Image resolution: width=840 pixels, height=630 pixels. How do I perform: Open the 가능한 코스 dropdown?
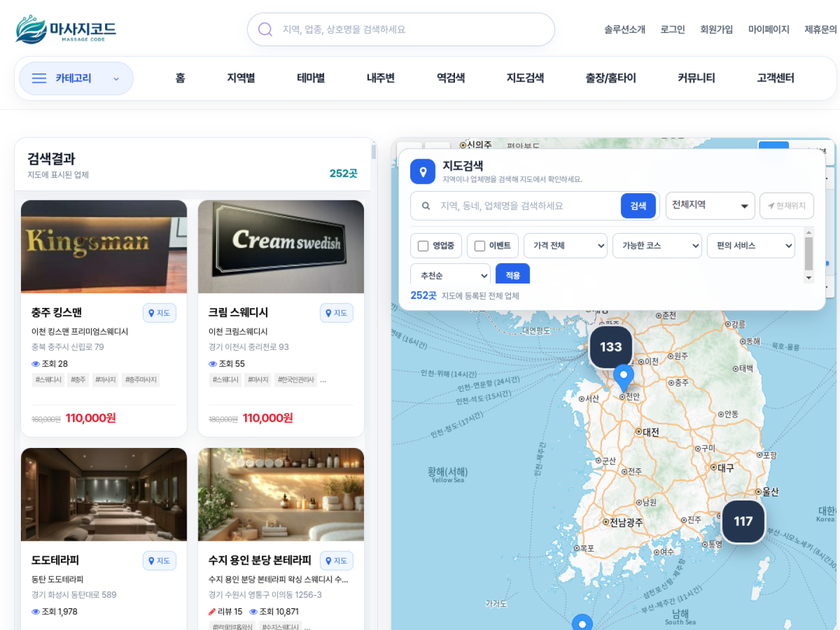click(657, 246)
